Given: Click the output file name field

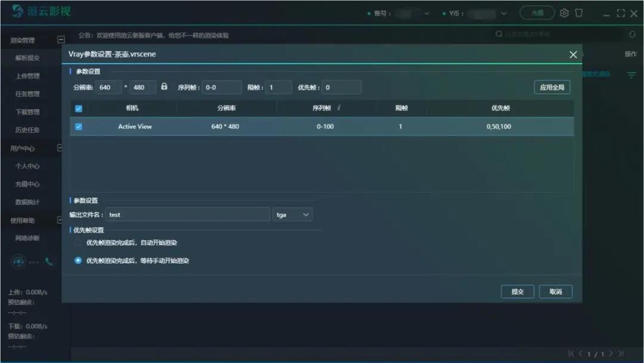Looking at the screenshot, I should 187,215.
